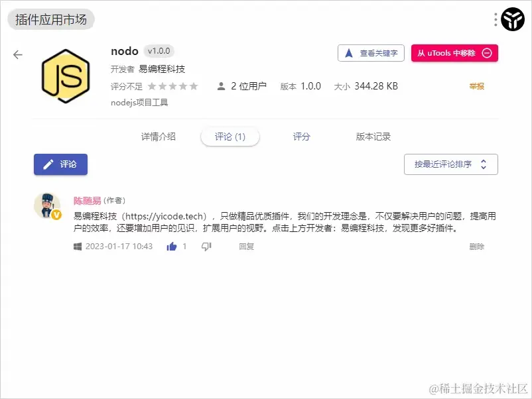Click commenter avatar of 陈随易
This screenshot has height=399, width=532.
47,205
